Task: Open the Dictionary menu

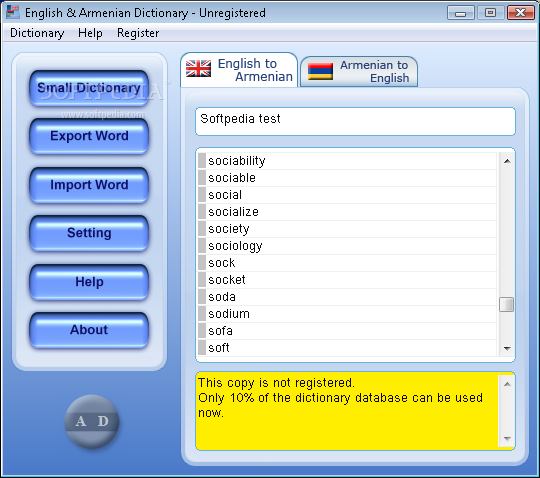Action: click(37, 33)
